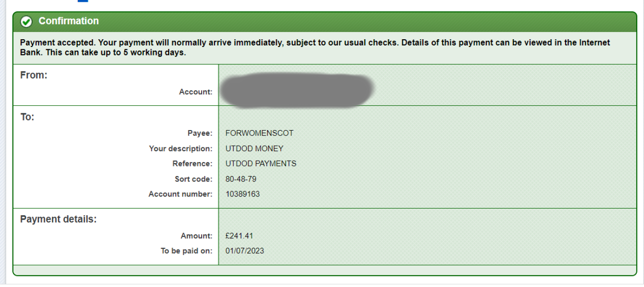
Task: Click the 'Your description:' label
Action: pyautogui.click(x=181, y=148)
